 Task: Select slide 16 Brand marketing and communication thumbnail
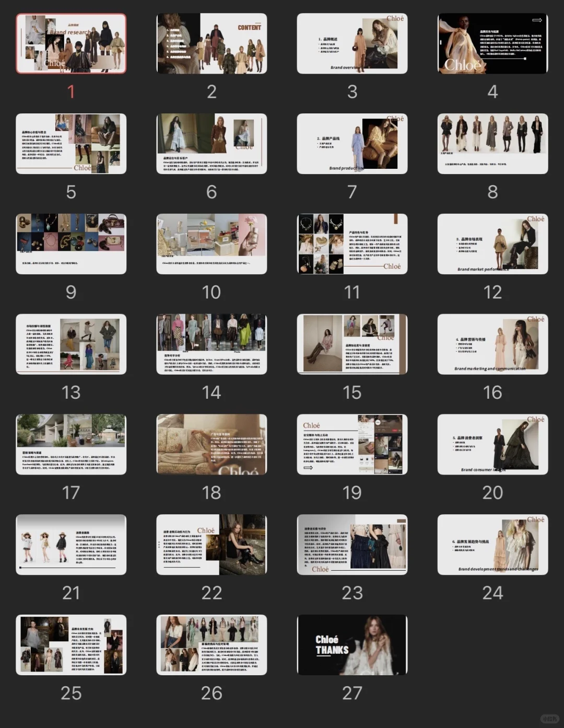(492, 344)
